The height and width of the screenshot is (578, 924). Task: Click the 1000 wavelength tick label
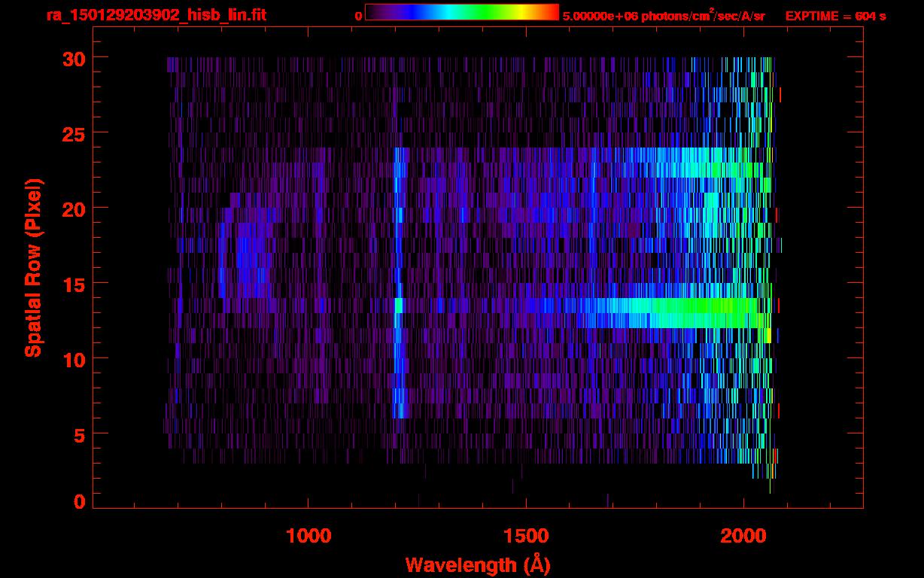309,536
